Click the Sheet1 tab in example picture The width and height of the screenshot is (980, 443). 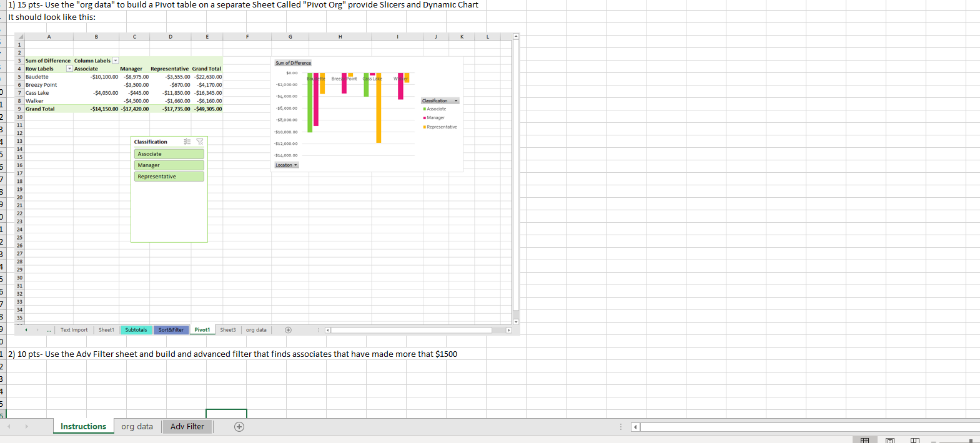pos(106,330)
